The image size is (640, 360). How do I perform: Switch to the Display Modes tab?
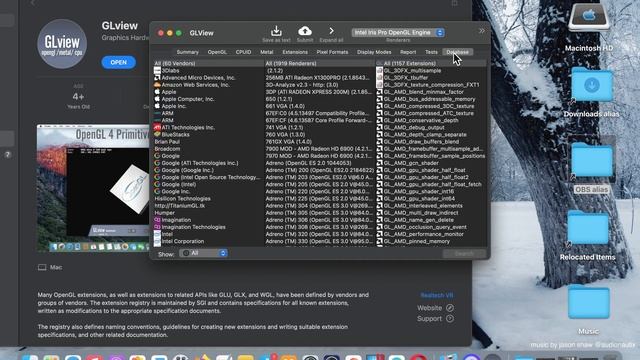click(374, 52)
